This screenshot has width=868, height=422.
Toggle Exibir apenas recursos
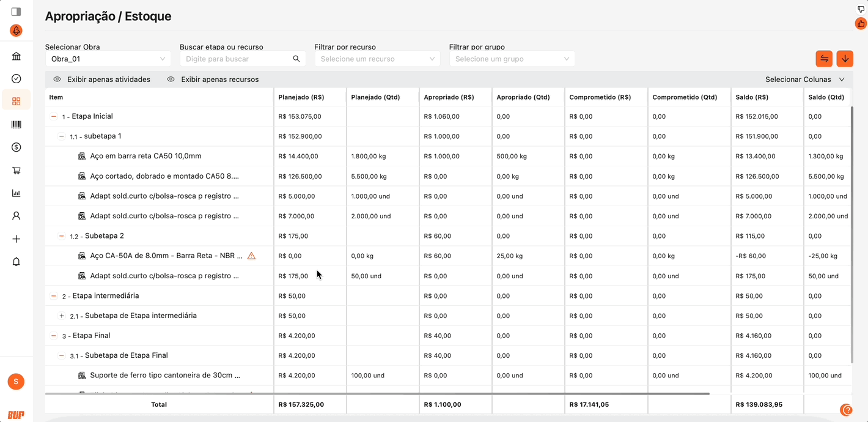tap(213, 80)
